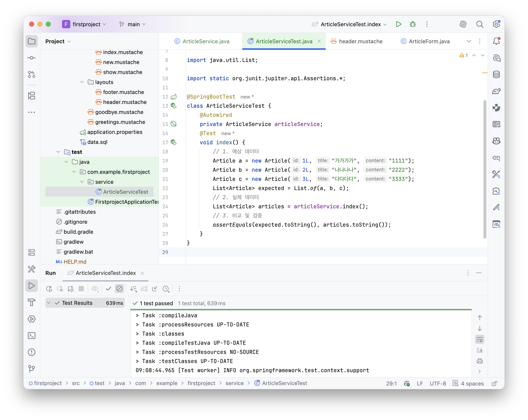Screen dimensions: 528x420
Task: Run class ArticleServiceTest from gutter icon
Action: coord(174,106)
